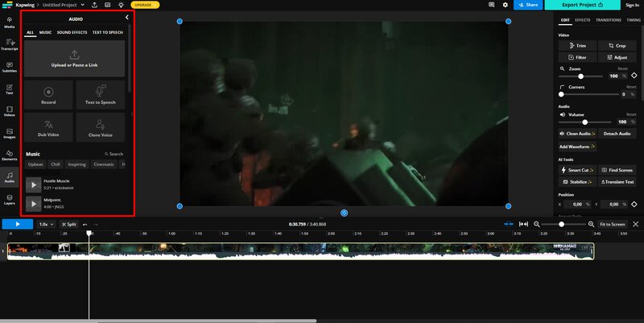Switch to the Text to Speech tab
Viewport: 644px width, 323px height.
[108, 32]
